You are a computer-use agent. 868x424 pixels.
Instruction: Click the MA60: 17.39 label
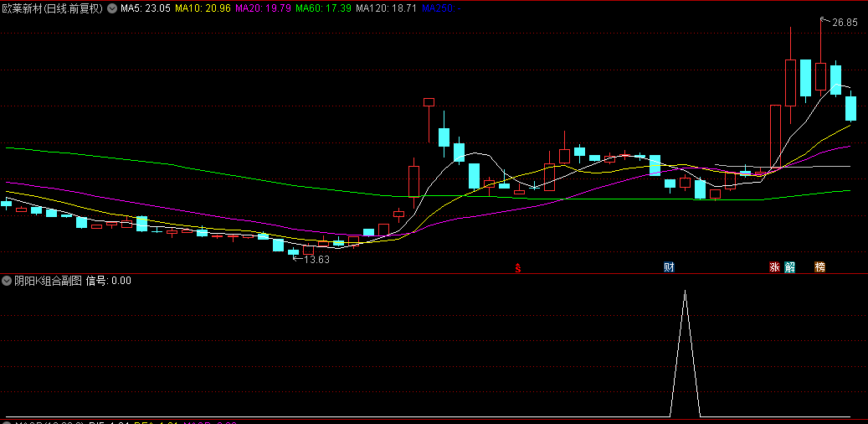[324, 8]
